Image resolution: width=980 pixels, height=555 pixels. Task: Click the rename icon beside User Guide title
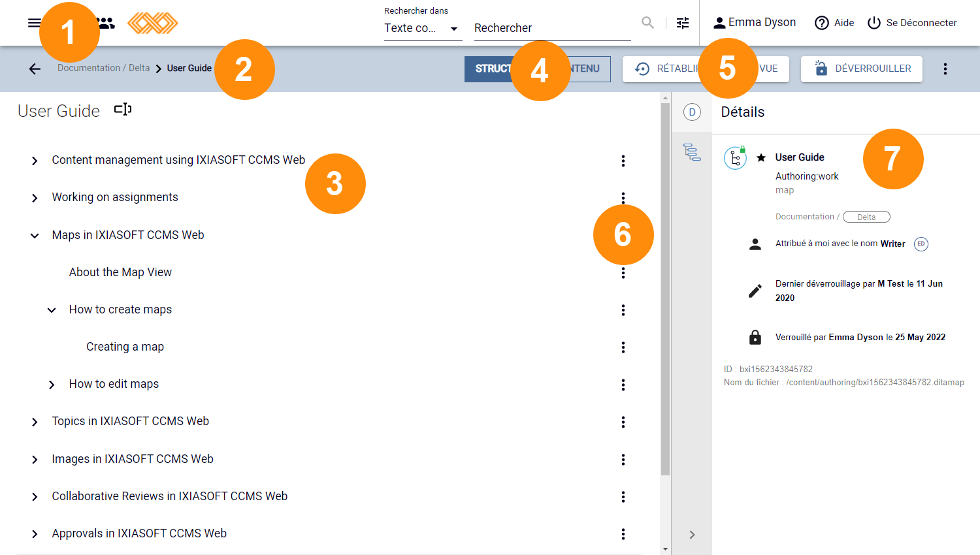coord(123,109)
